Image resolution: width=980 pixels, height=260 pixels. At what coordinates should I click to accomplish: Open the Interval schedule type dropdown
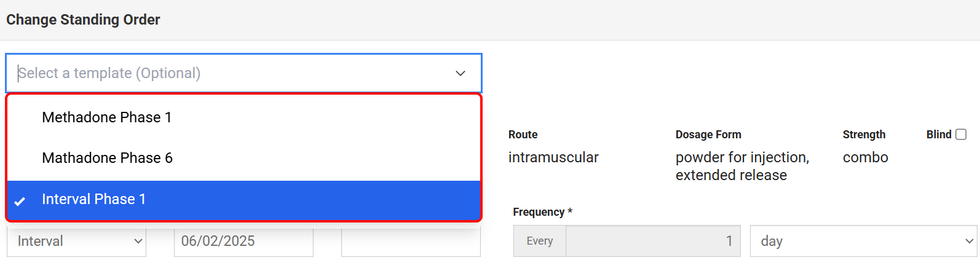[77, 242]
